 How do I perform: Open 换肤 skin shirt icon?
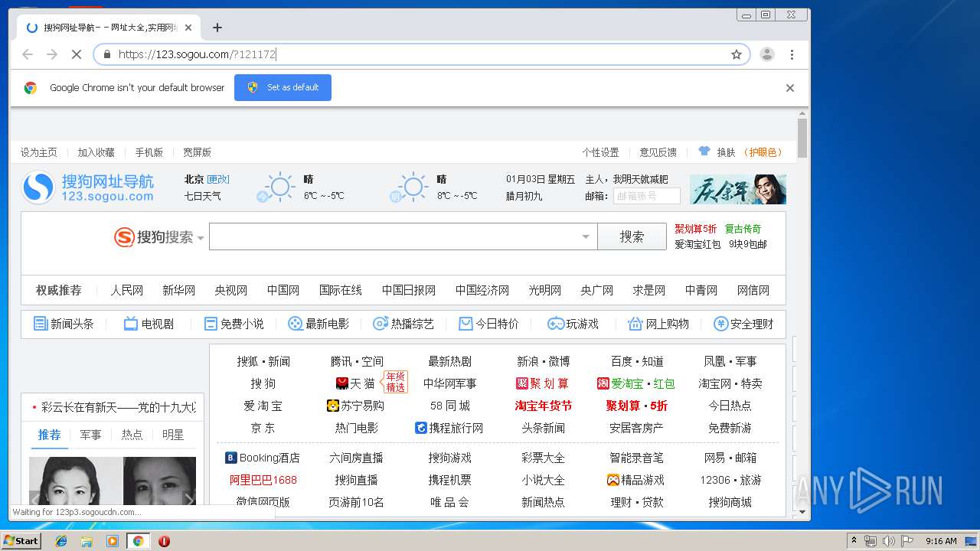pyautogui.click(x=704, y=152)
